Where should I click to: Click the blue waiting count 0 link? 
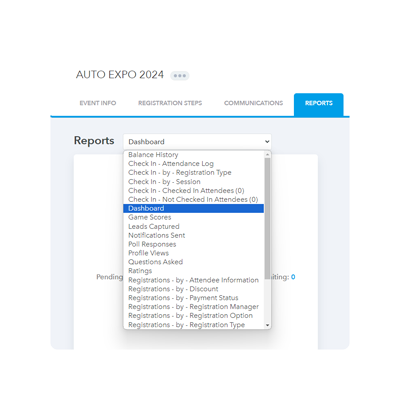coord(293,277)
